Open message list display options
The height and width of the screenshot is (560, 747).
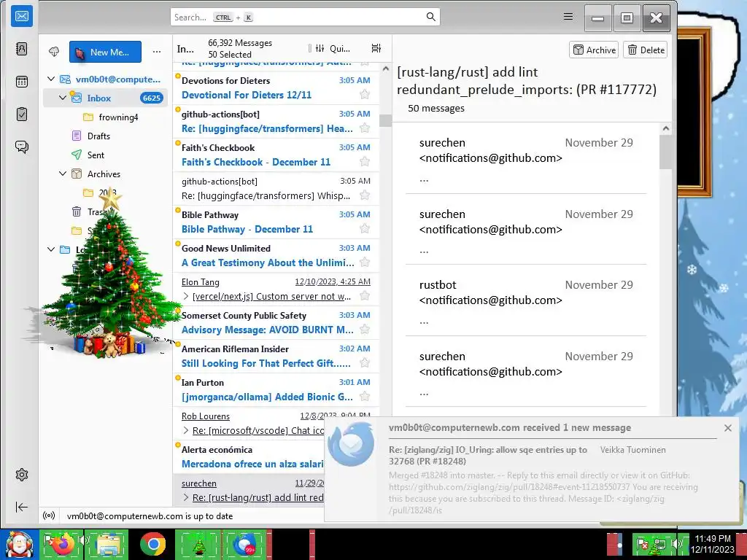pos(376,48)
